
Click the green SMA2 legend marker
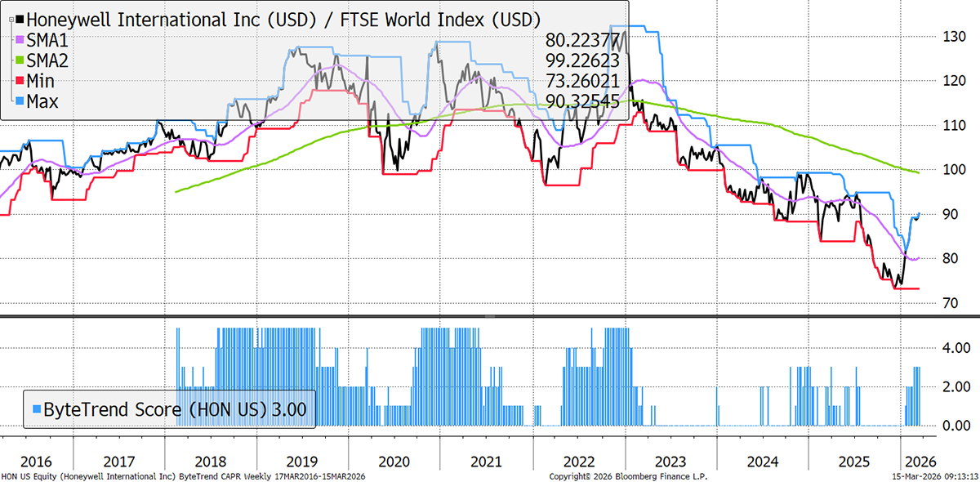tap(20, 60)
